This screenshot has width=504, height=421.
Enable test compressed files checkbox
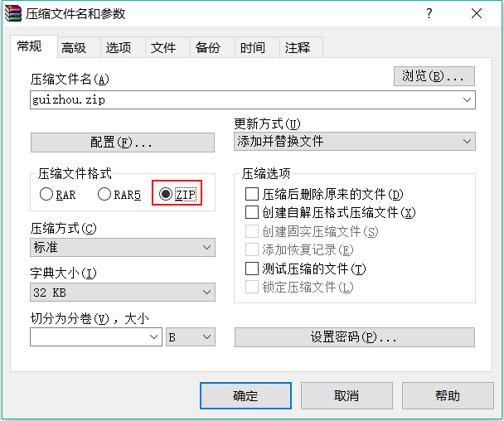click(253, 269)
